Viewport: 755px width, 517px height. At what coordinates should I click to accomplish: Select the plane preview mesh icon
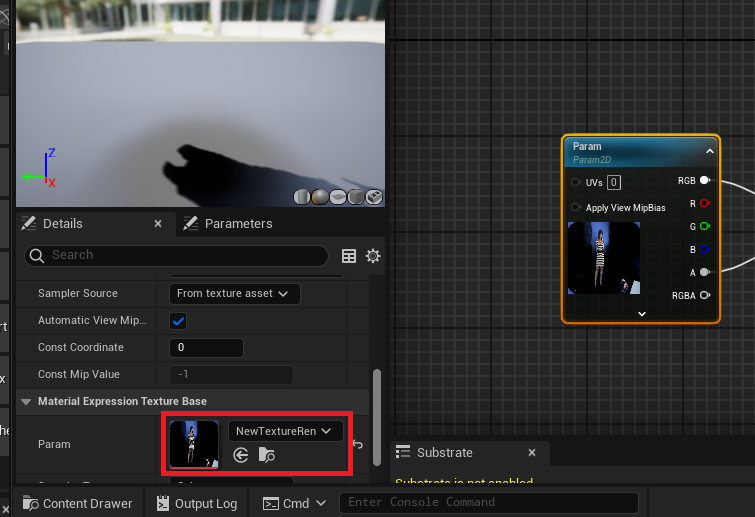pyautogui.click(x=338, y=197)
